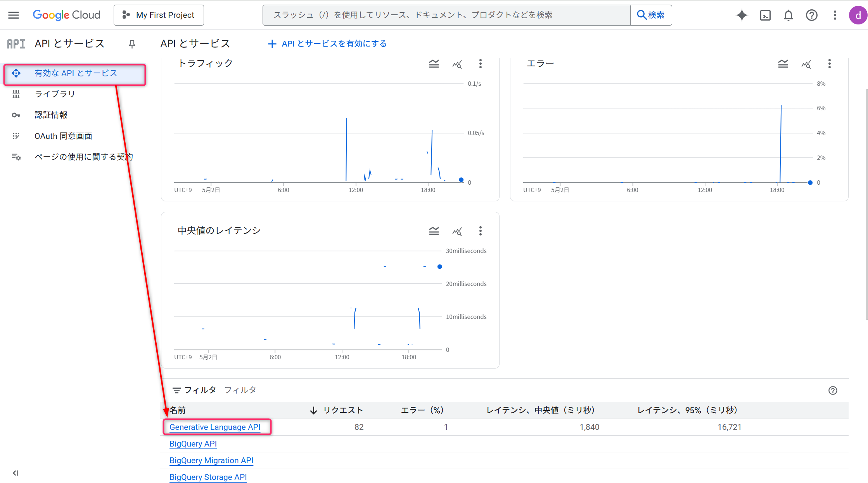This screenshot has height=483, width=868.
Task: Click the OAuth 同意画面 dots icon
Action: click(x=16, y=136)
